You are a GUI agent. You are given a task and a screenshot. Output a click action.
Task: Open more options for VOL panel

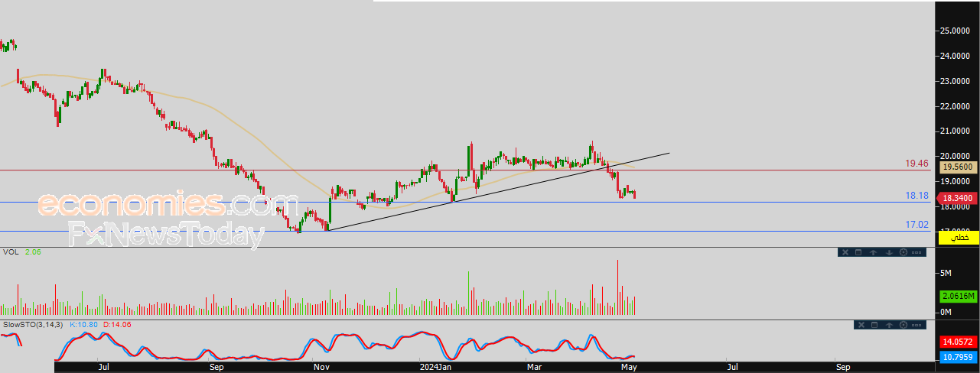(x=917, y=252)
